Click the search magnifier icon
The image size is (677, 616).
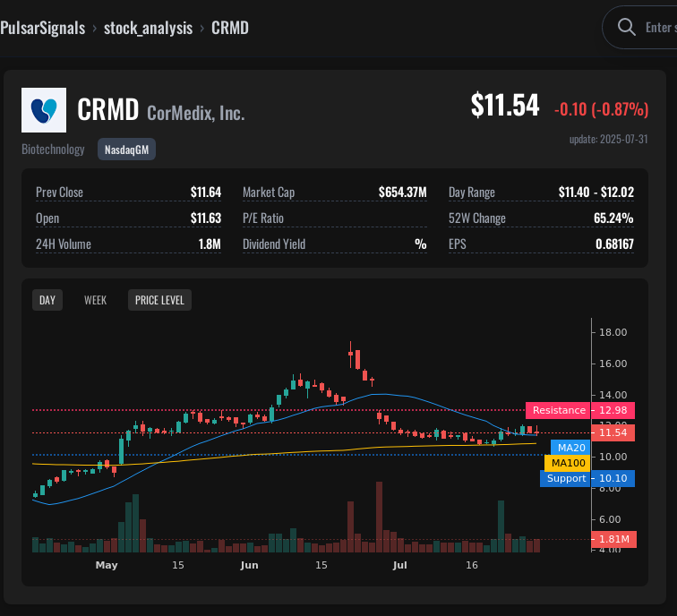pyautogui.click(x=626, y=27)
